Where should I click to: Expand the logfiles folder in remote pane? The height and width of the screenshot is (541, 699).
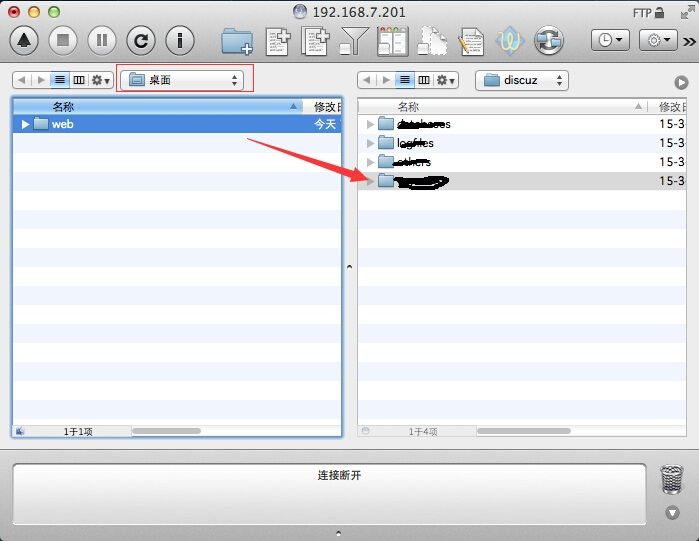(x=370, y=143)
